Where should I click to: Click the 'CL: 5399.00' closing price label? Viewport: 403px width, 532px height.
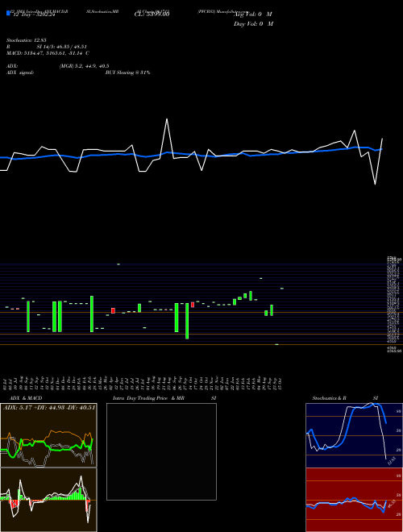tap(152, 15)
